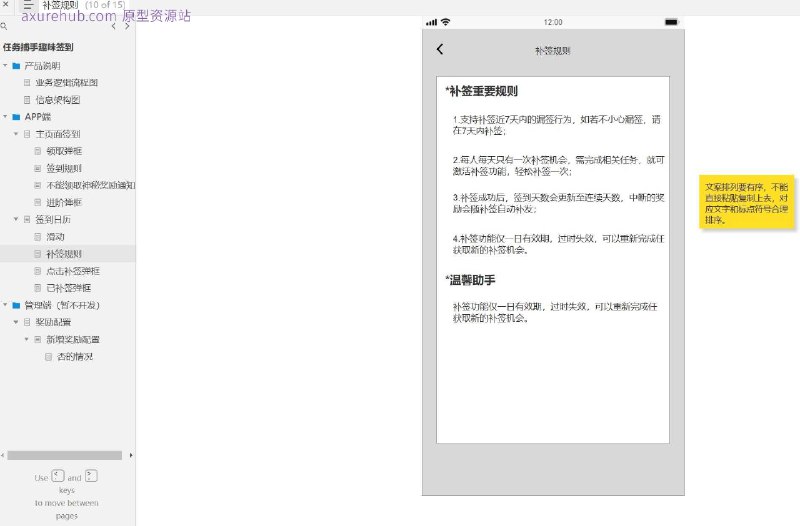800x526 pixels.
Task: Open the 签到日历 page
Action: click(x=53, y=219)
